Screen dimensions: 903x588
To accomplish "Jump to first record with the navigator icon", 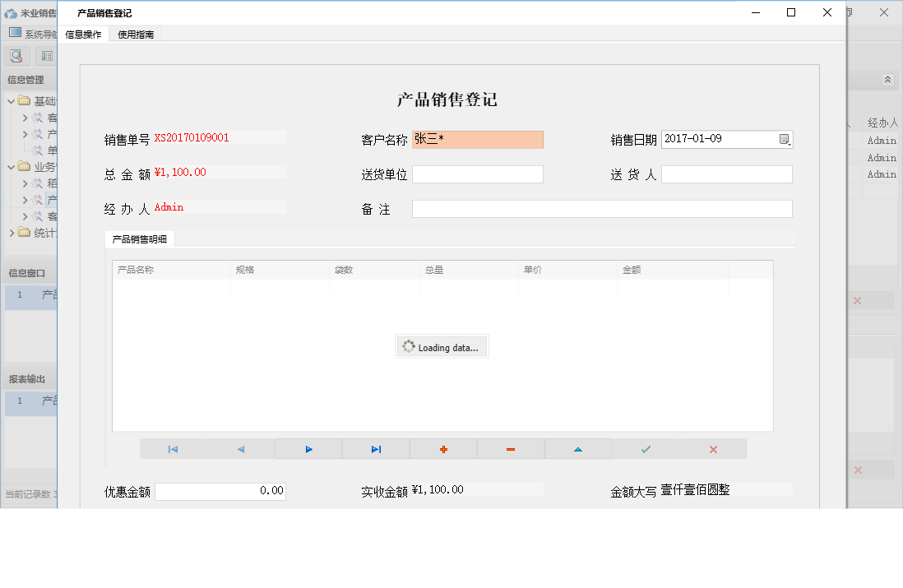I will pos(173,448).
